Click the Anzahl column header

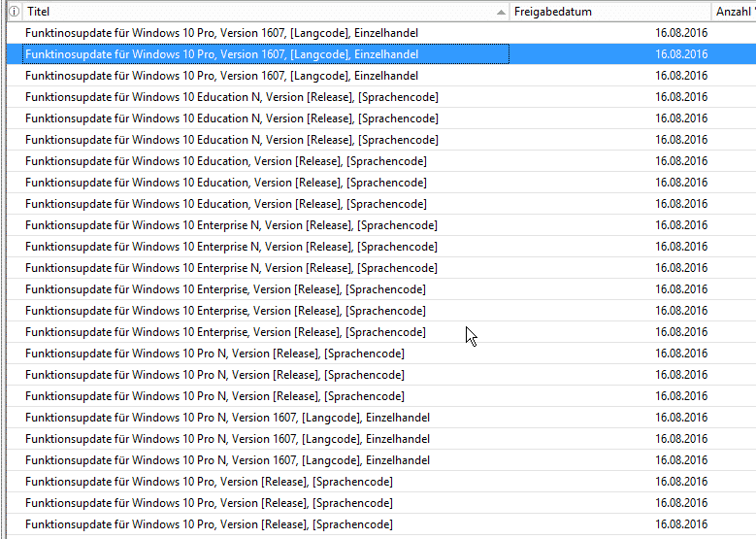point(734,12)
